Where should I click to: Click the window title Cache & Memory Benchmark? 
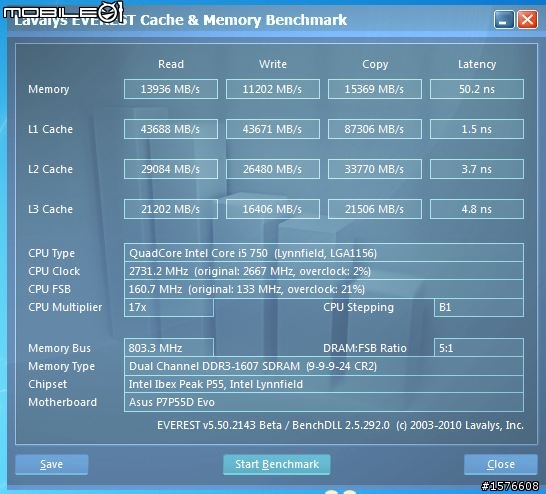pyautogui.click(x=244, y=20)
